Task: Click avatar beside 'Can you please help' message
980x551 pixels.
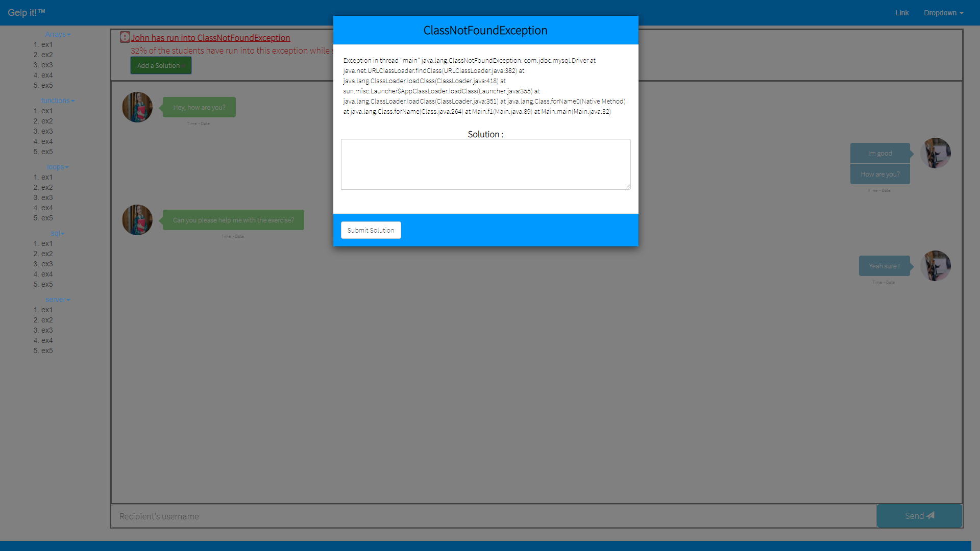Action: (137, 220)
